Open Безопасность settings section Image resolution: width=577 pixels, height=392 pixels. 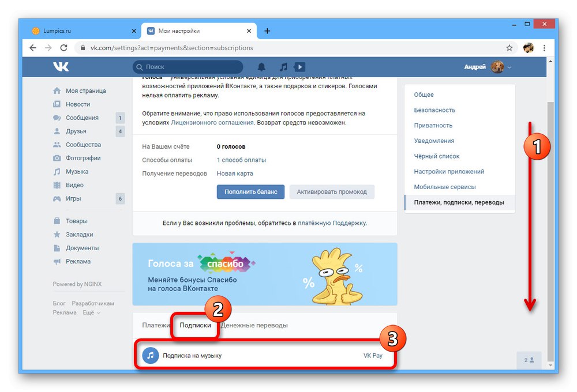point(434,110)
